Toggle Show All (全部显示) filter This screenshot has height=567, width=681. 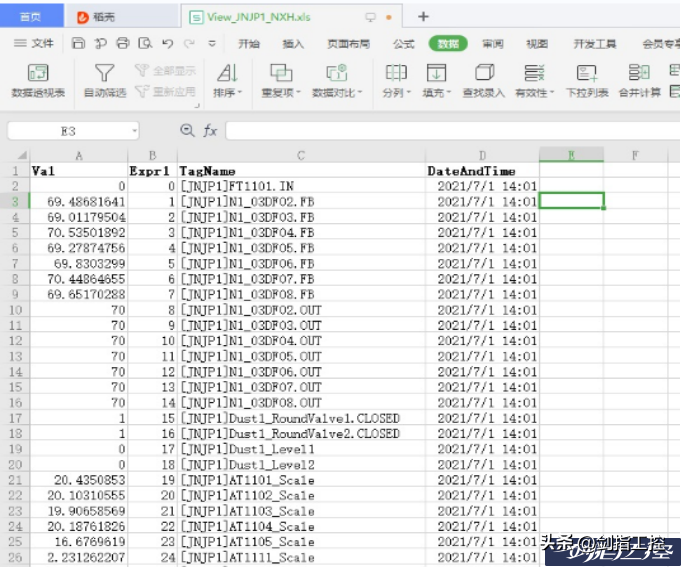tap(166, 72)
